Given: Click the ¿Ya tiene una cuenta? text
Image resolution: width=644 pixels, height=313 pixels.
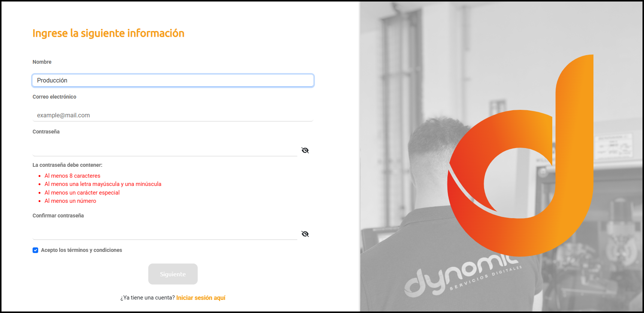Looking at the screenshot, I should (148, 298).
